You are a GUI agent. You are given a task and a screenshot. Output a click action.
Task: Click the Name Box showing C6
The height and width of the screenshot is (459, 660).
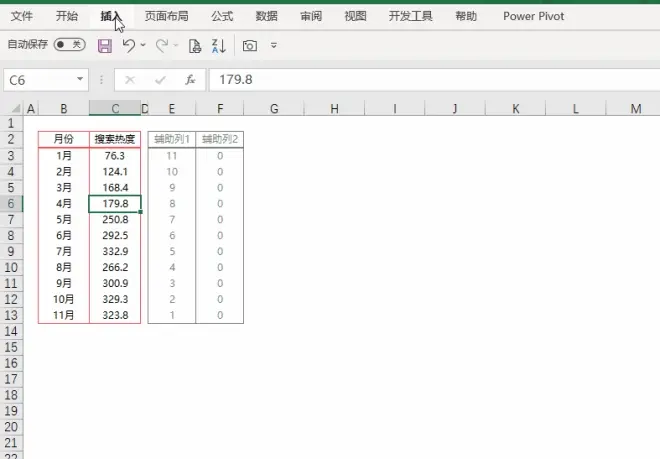click(x=46, y=80)
